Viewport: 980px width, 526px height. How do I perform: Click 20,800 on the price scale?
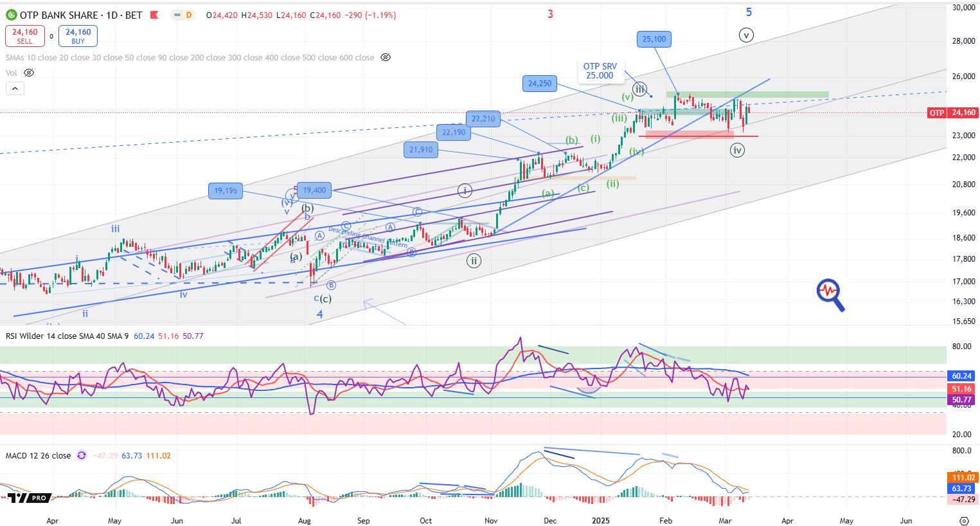coord(964,185)
